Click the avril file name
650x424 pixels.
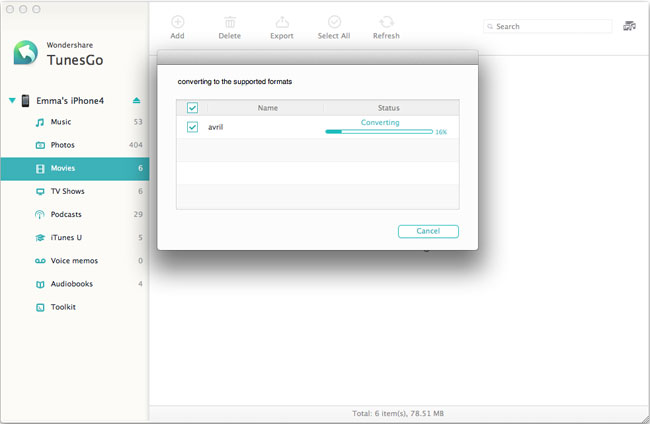[216, 127]
